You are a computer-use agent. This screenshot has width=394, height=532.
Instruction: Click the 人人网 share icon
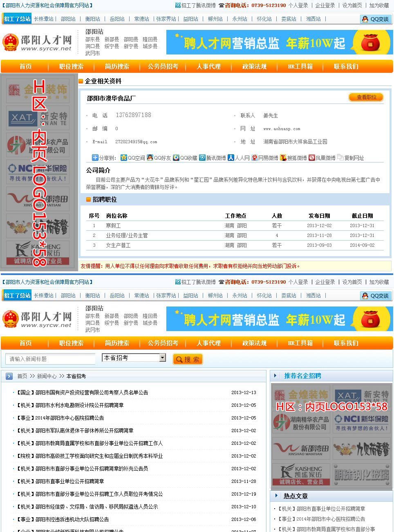(231, 158)
